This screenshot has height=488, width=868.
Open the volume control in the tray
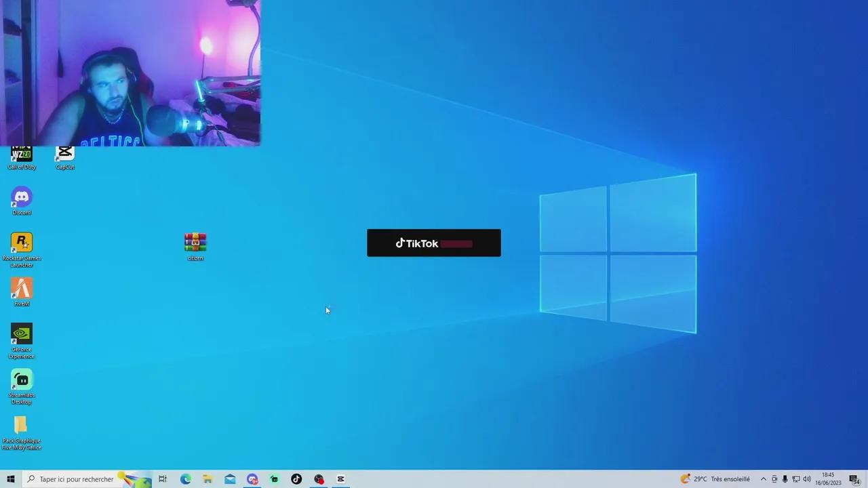point(807,479)
